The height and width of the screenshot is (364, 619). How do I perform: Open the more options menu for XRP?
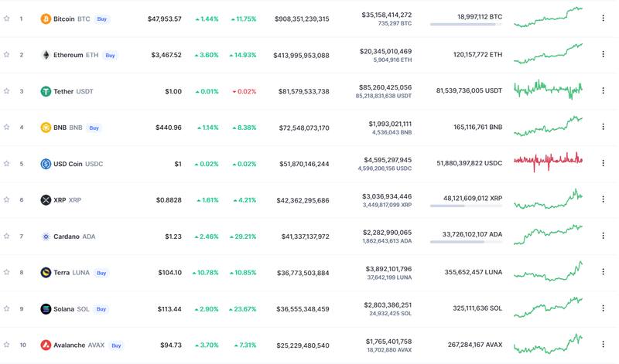[603, 200]
